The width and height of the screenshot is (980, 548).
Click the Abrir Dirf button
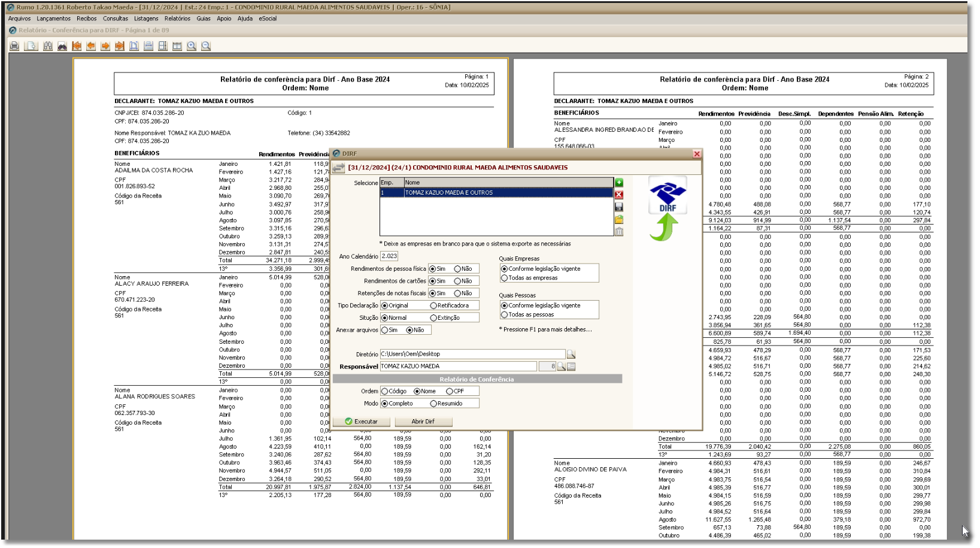tap(423, 422)
